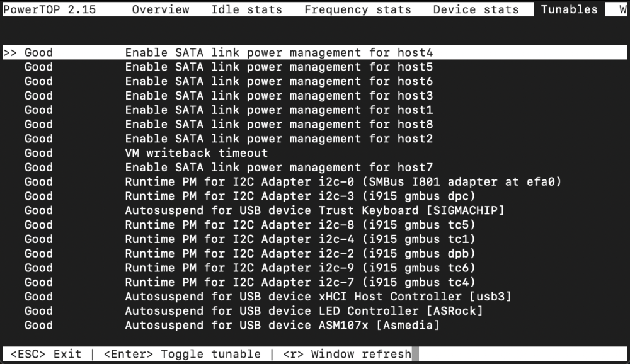Select Runtime PM for i2c-0 SMBus adapter
The image size is (630, 364).
pyautogui.click(x=314, y=181)
